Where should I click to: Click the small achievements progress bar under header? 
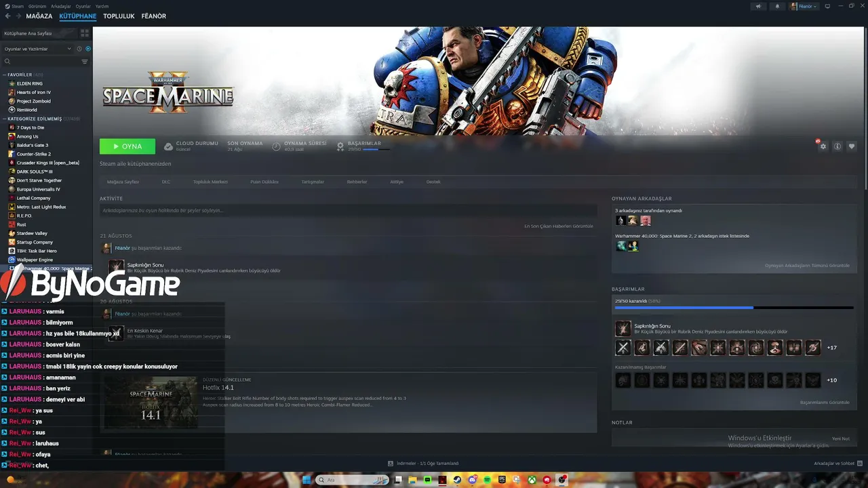click(376, 149)
